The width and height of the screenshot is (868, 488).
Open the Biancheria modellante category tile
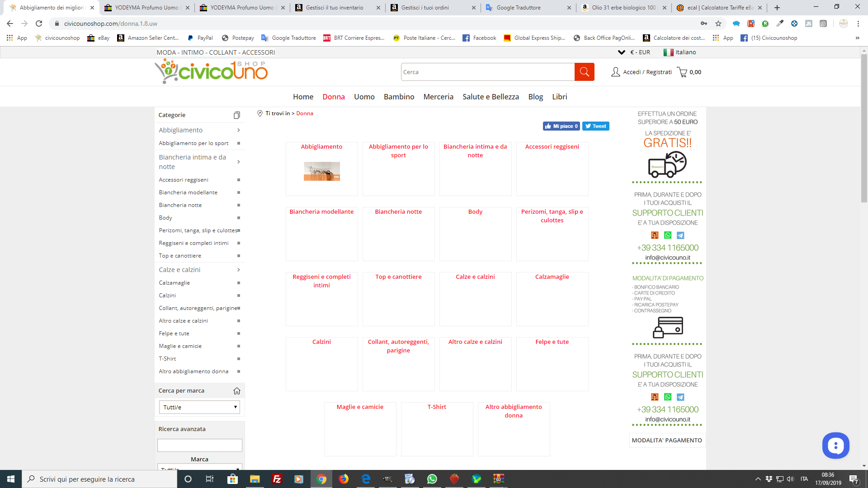321,212
